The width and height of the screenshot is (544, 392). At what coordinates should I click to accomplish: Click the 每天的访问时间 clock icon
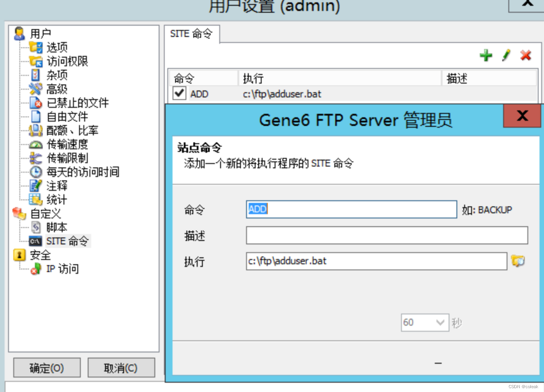pyautogui.click(x=36, y=172)
